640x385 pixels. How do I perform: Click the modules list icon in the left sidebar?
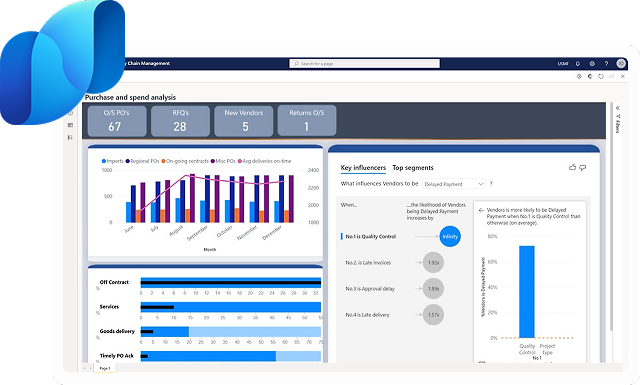(x=70, y=138)
